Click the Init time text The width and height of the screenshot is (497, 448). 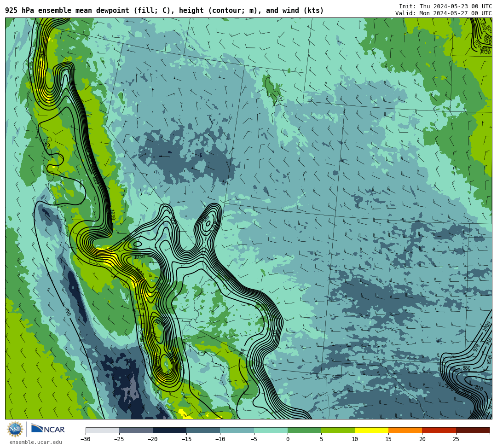click(445, 6)
